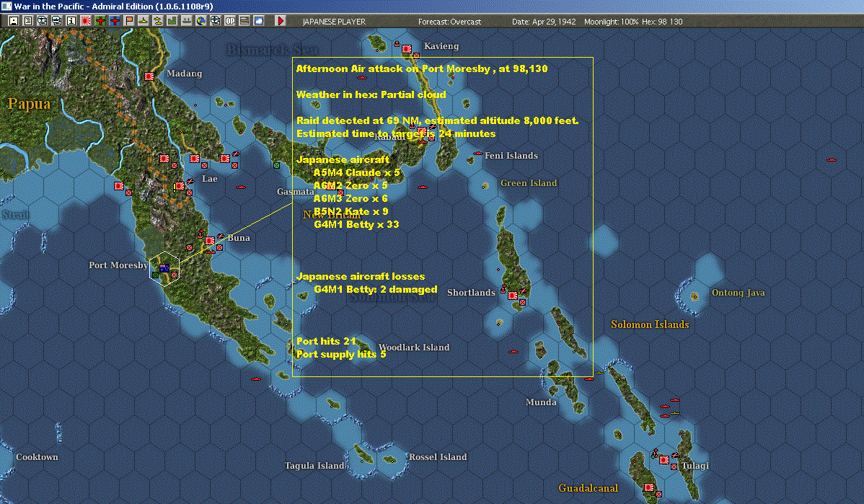Click the airfield icon beside Buna flag
The height and width of the screenshot is (504, 864).
(221, 236)
